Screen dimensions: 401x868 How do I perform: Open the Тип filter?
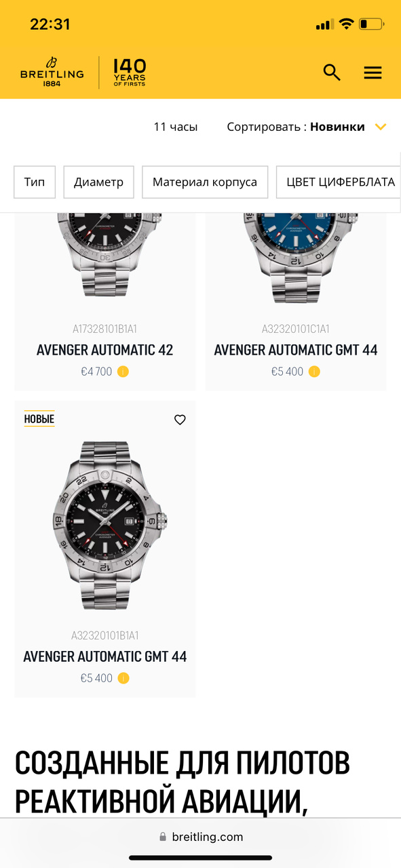point(35,182)
